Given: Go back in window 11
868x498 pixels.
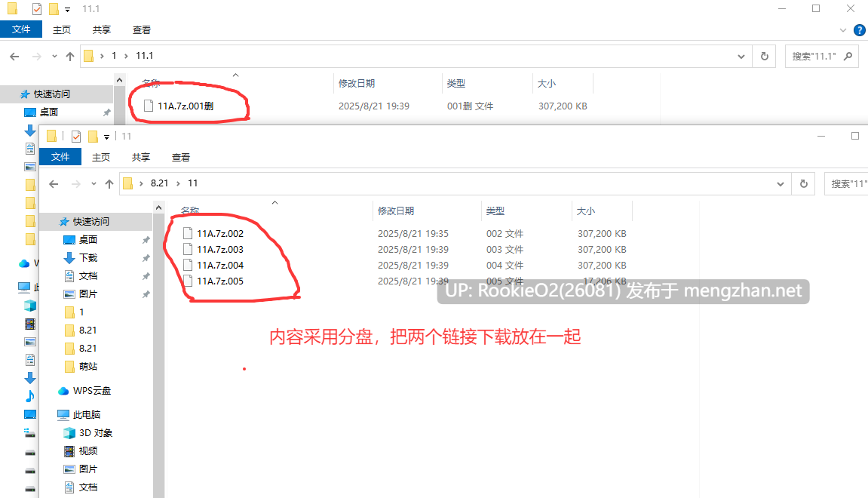Looking at the screenshot, I should (54, 184).
